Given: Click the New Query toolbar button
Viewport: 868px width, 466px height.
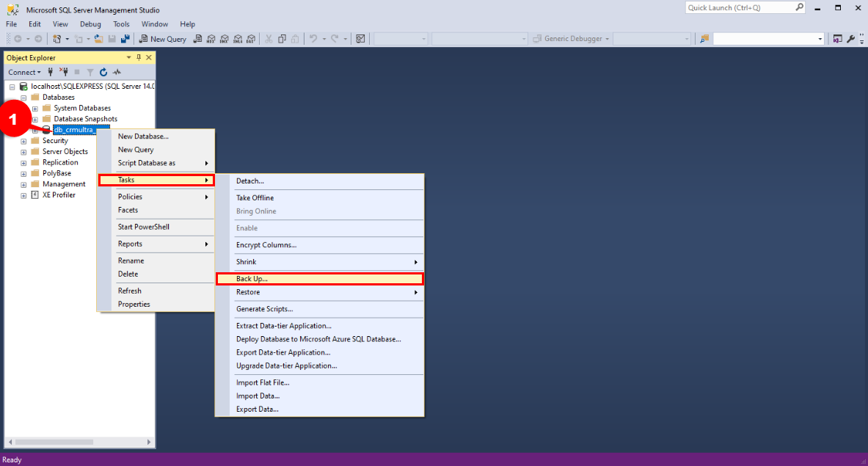Looking at the screenshot, I should pos(163,39).
